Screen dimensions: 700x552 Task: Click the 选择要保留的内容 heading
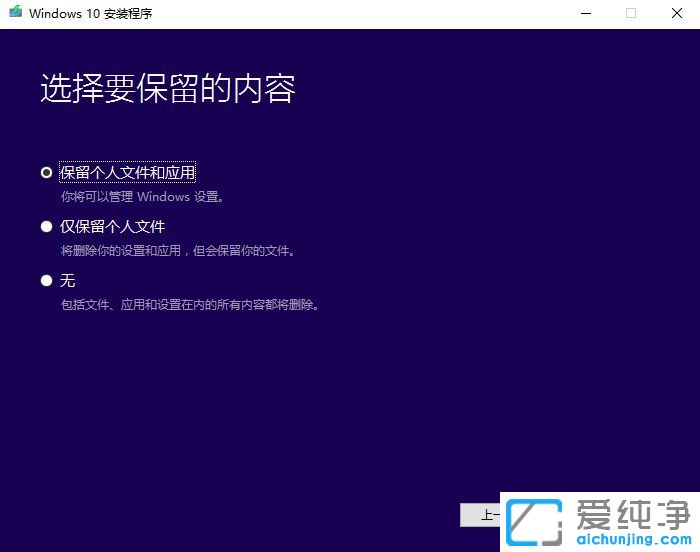click(167, 88)
